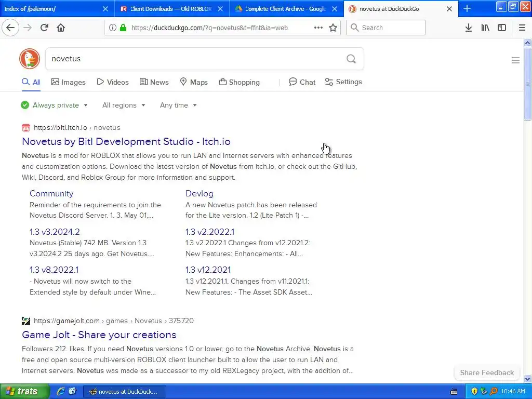The width and height of the screenshot is (532, 399).
Task: Click the page vertical scrollbar thumb
Action: pos(527,84)
